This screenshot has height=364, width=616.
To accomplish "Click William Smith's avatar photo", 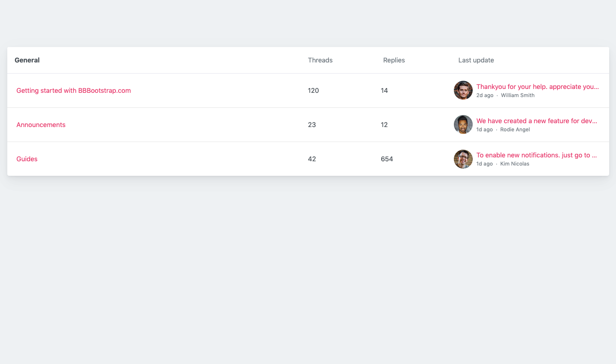I will [x=463, y=90].
